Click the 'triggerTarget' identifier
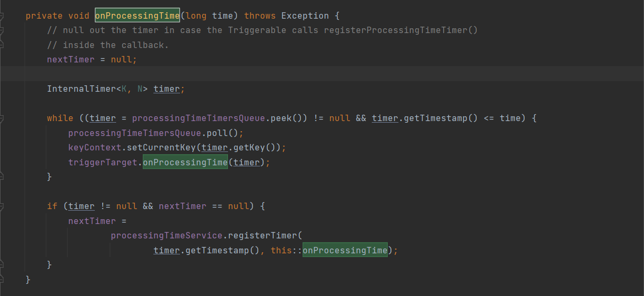The height and width of the screenshot is (296, 644). [103, 162]
